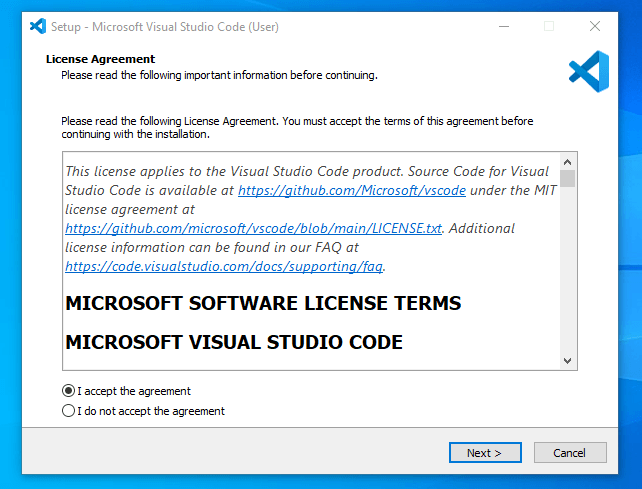Image resolution: width=642 pixels, height=489 pixels.
Task: Select "I accept the agreement" radio button
Action: pyautogui.click(x=68, y=391)
